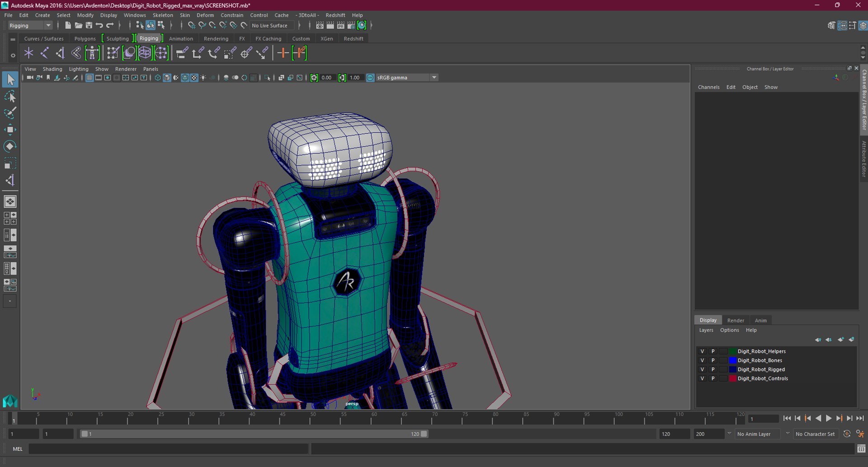The height and width of the screenshot is (467, 868).
Task: Click the viewport gamma value field
Action: click(x=355, y=78)
